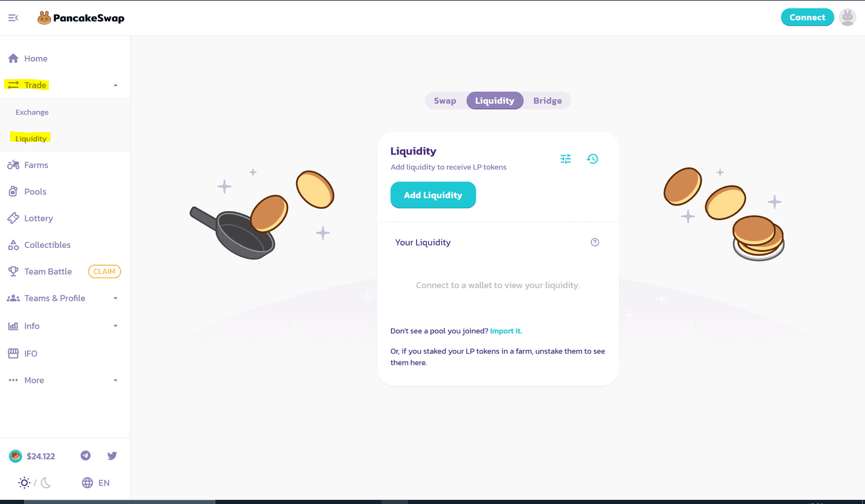Toggle the light and dark theme switch
865x504 pixels.
(x=35, y=483)
